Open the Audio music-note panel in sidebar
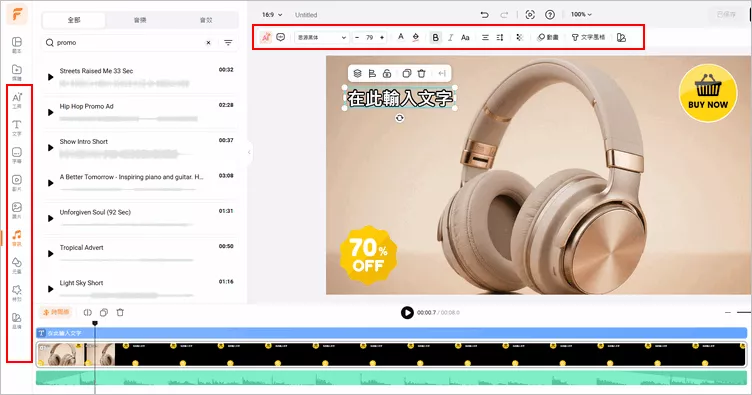 tap(17, 238)
